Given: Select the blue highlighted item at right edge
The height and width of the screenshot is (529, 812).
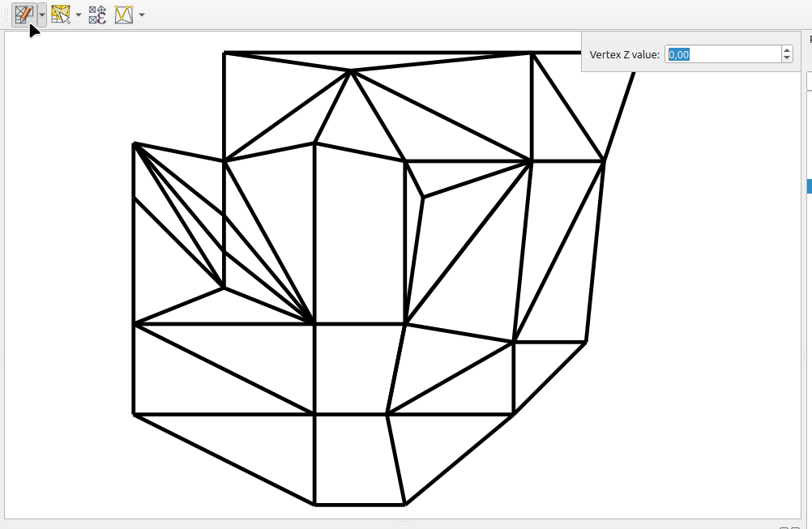Looking at the screenshot, I should [809, 186].
